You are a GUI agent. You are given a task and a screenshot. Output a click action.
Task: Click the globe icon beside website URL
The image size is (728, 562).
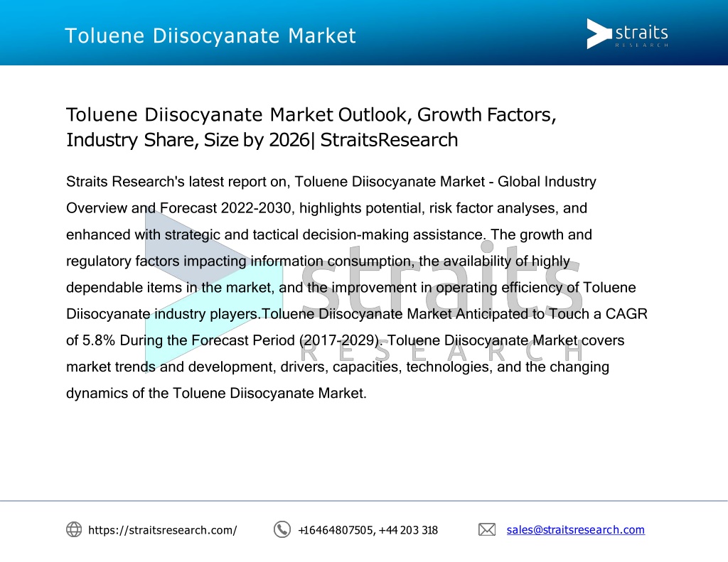click(74, 529)
